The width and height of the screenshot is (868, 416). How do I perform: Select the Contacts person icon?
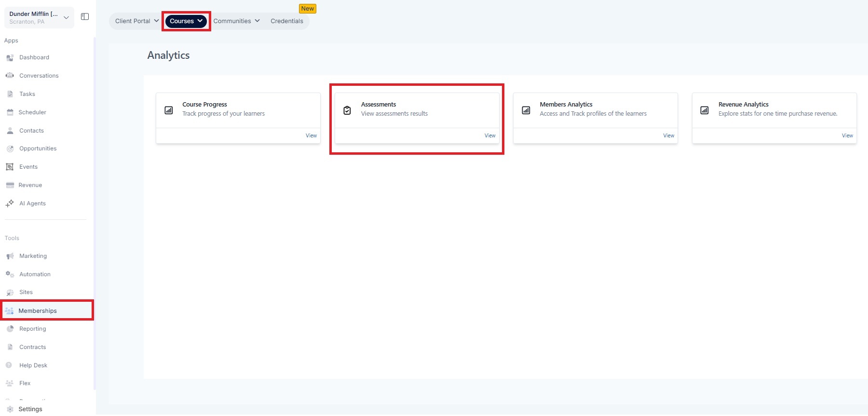[10, 131]
